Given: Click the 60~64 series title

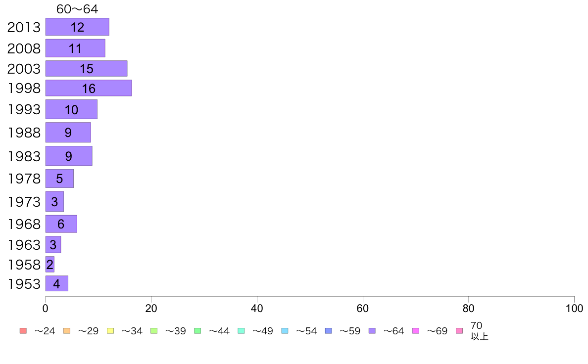Looking at the screenshot, I should tap(77, 9).
